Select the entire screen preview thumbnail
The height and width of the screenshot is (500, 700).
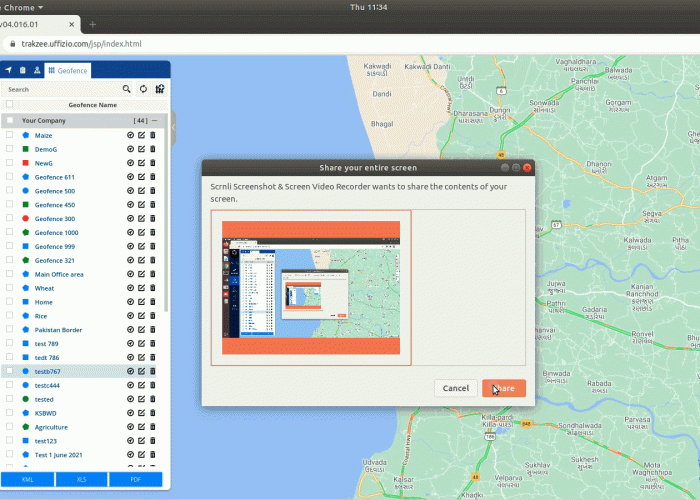[x=310, y=288]
